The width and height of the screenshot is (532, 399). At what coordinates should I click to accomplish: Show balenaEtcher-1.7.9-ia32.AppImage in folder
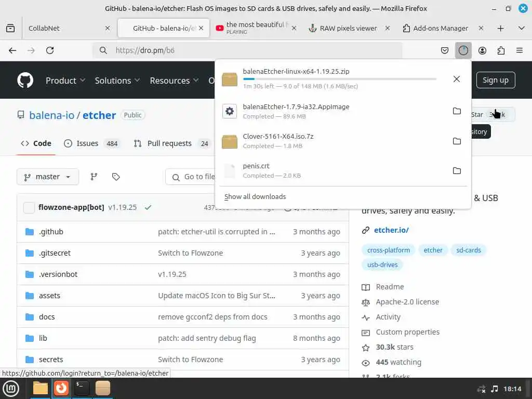pyautogui.click(x=457, y=111)
